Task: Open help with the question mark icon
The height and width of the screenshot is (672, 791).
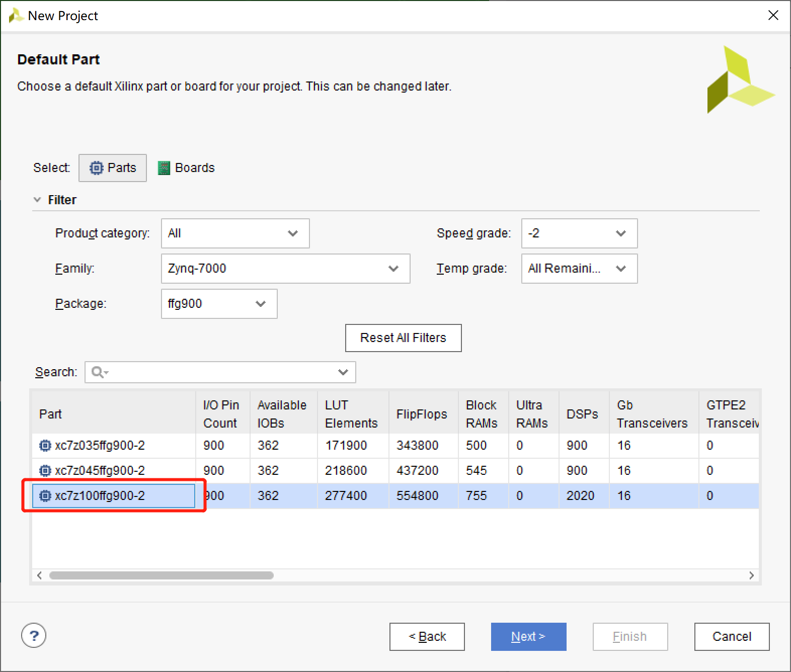Action: (x=34, y=636)
